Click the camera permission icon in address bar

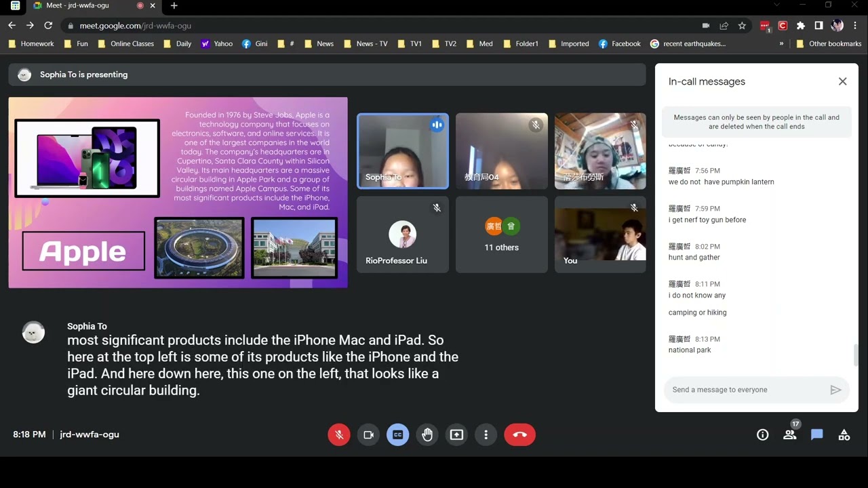[706, 26]
